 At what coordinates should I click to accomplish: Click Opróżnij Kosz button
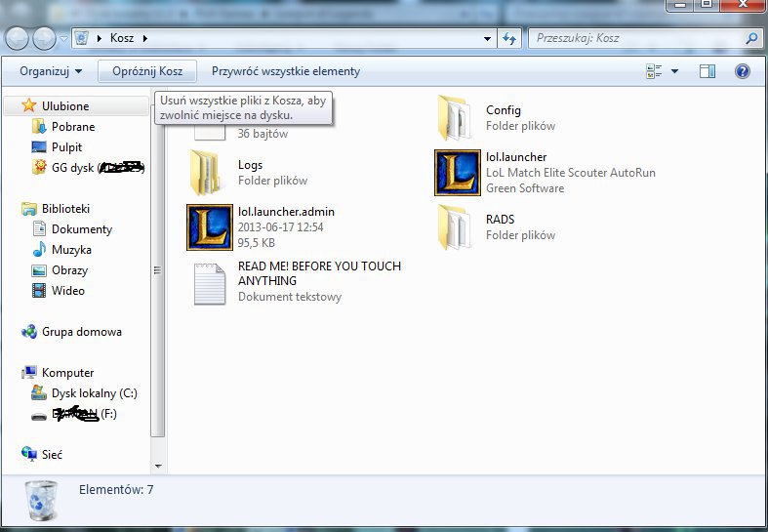pos(147,71)
